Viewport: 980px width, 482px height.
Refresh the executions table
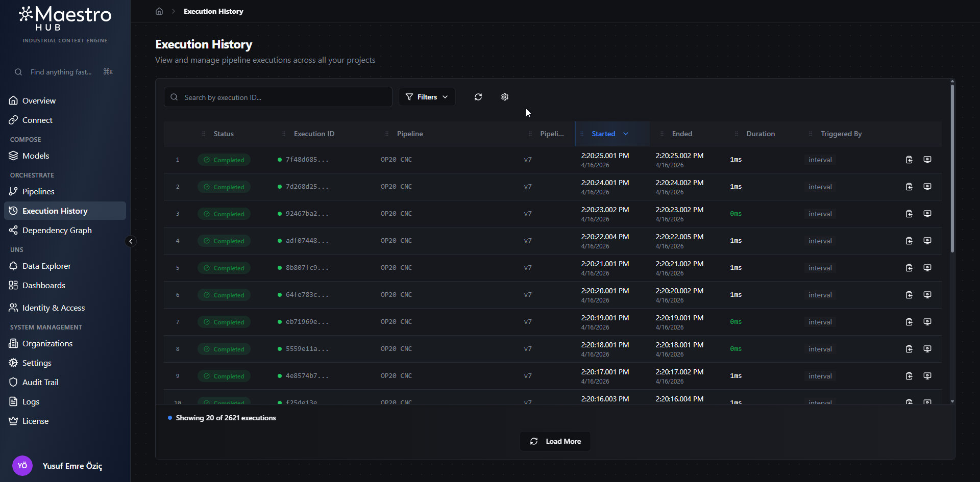(x=478, y=97)
